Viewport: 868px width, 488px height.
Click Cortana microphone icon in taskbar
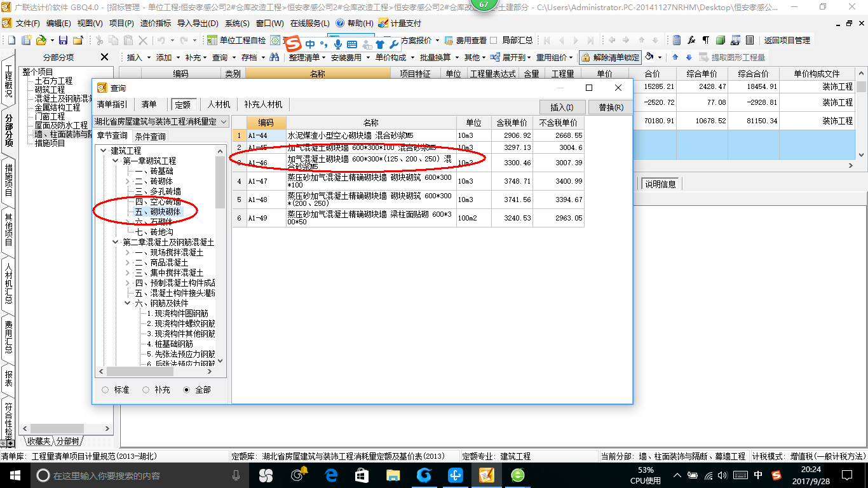[236, 475]
